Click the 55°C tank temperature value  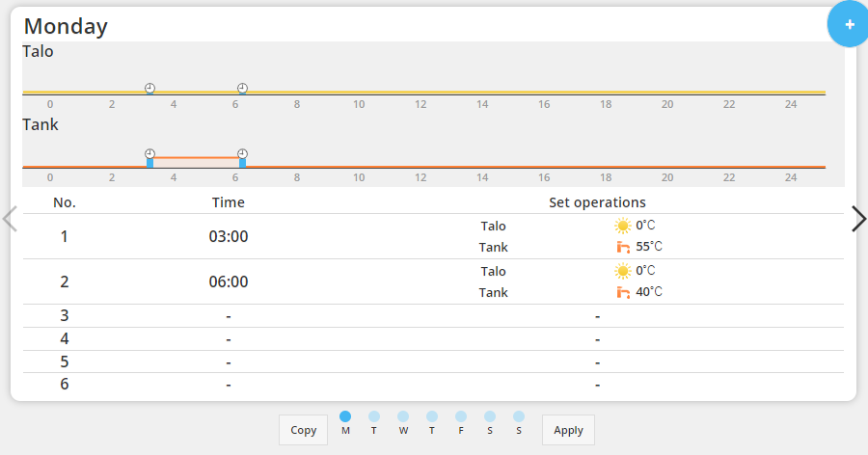[x=649, y=247]
